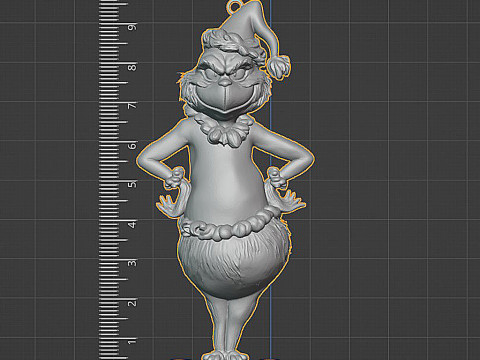Click ruler mark labeled 1
480x360 pixels.
point(132,341)
